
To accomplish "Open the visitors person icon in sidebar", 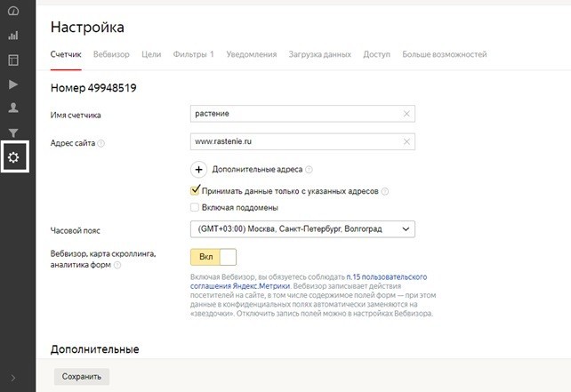I will coord(13,108).
